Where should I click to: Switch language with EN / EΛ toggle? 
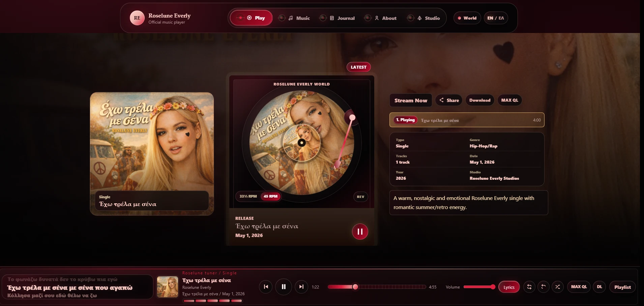tap(496, 18)
